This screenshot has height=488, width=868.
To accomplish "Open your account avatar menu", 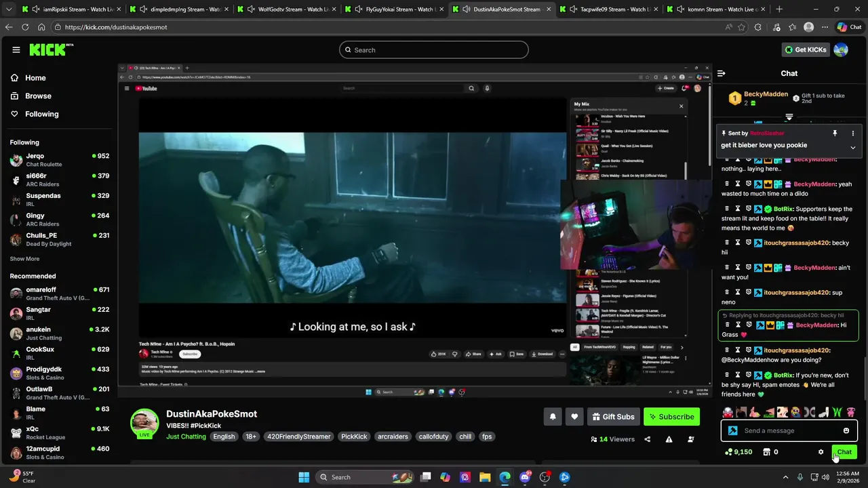I will coord(841,49).
